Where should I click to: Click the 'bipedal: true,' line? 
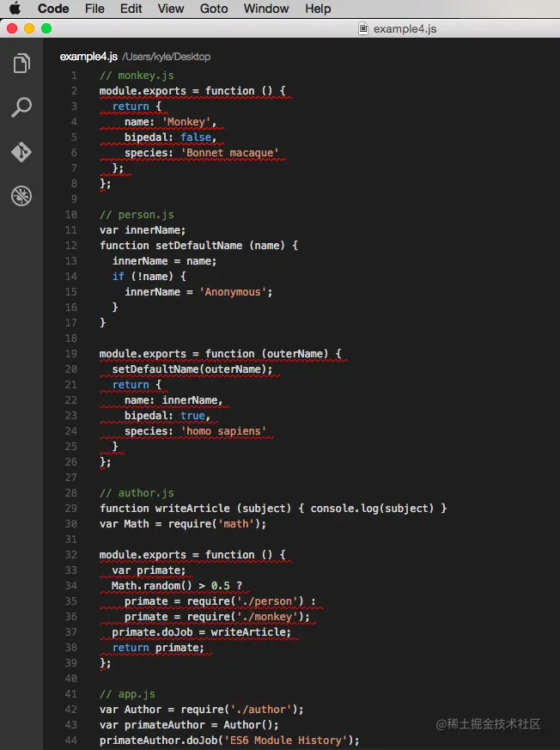(x=167, y=416)
